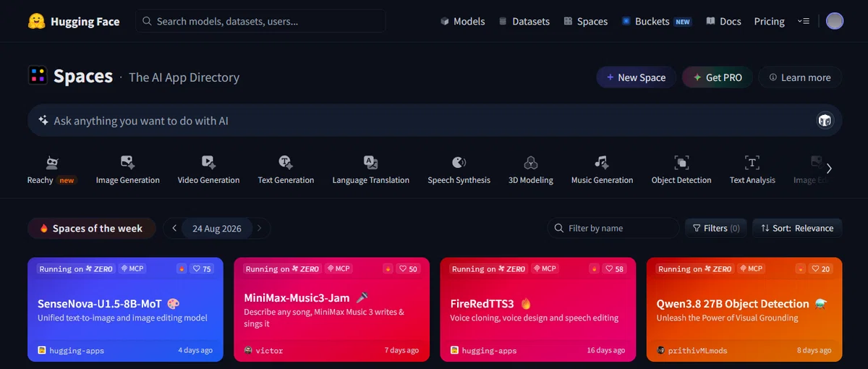868x369 pixels.
Task: Choose the 3D Modeling category icon
Action: 531,163
